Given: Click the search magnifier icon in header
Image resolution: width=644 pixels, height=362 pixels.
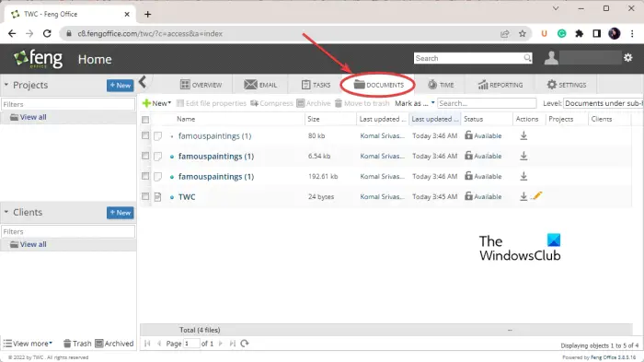Looking at the screenshot, I should (527, 58).
